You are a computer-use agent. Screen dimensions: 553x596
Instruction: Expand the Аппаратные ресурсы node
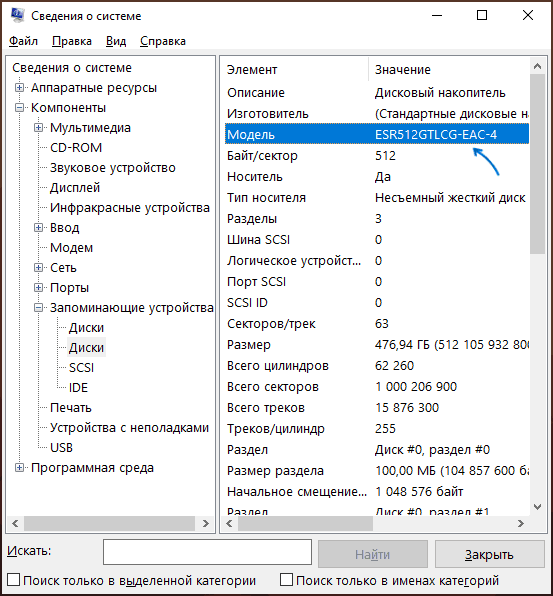pyautogui.click(x=19, y=88)
